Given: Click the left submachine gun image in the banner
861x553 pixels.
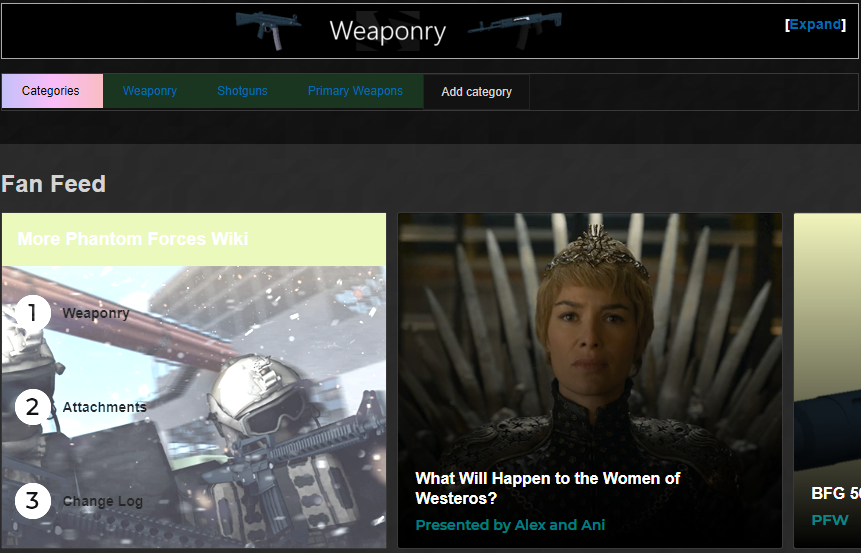Looking at the screenshot, I should point(267,30).
